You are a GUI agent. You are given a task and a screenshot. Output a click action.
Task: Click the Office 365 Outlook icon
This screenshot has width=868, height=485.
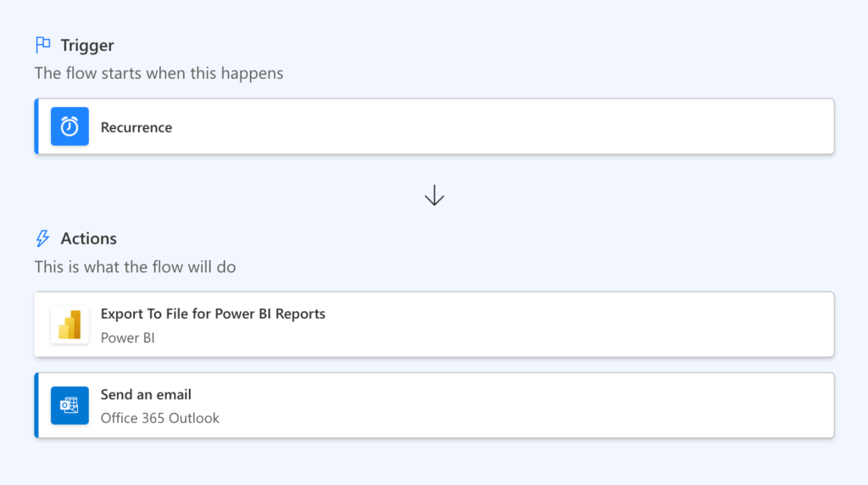(x=70, y=405)
